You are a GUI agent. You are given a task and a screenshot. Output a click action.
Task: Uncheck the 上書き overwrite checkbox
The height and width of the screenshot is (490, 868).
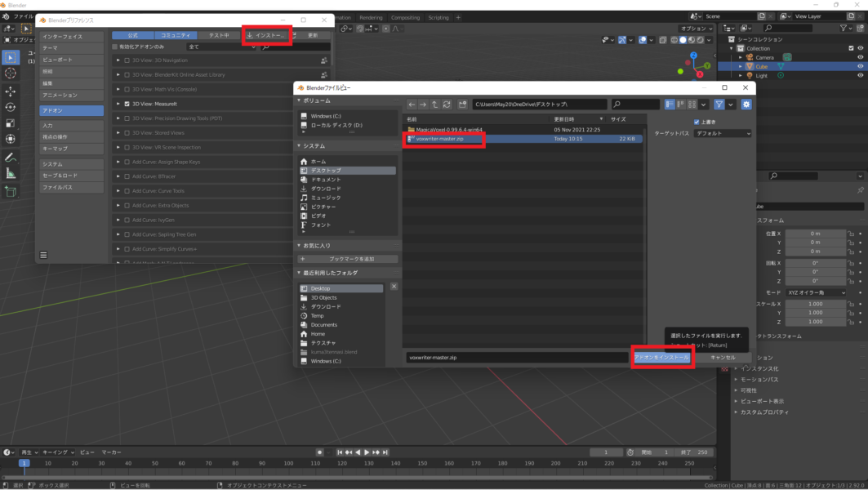pos(697,122)
